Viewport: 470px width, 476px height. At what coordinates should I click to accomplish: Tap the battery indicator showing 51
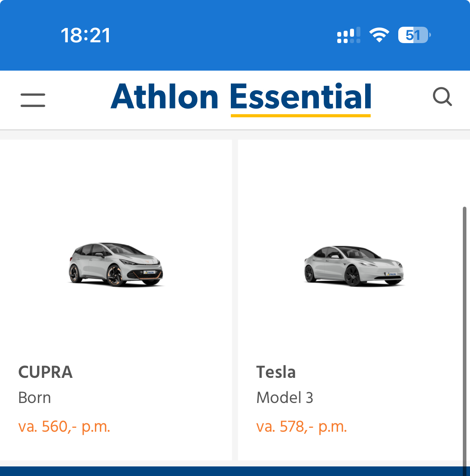414,35
